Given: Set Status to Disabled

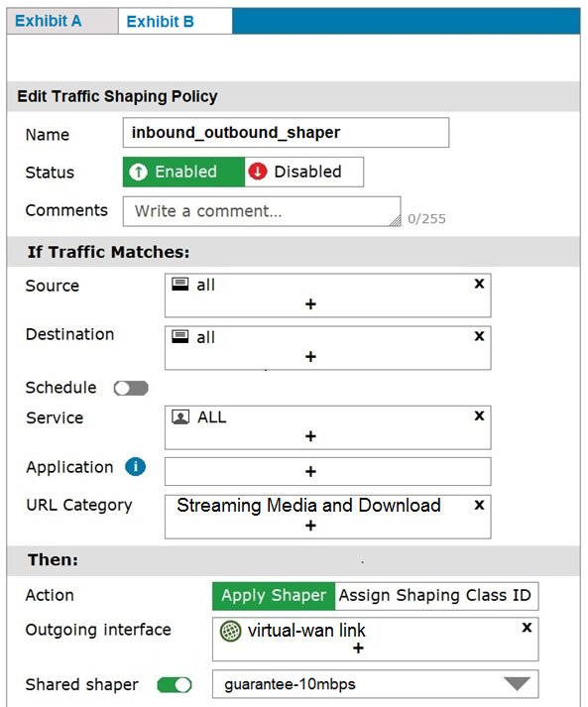Looking at the screenshot, I should tap(304, 172).
